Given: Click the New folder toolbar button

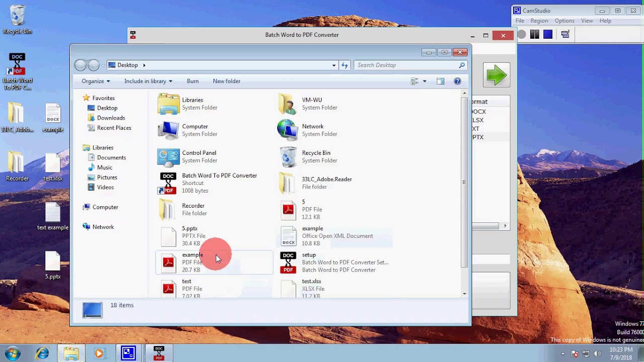Looking at the screenshot, I should pos(226,81).
